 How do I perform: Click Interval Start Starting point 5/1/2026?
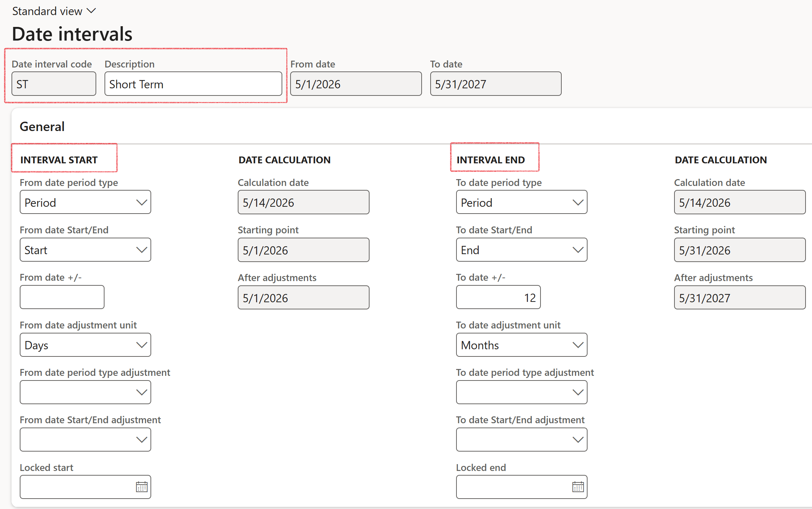click(303, 250)
